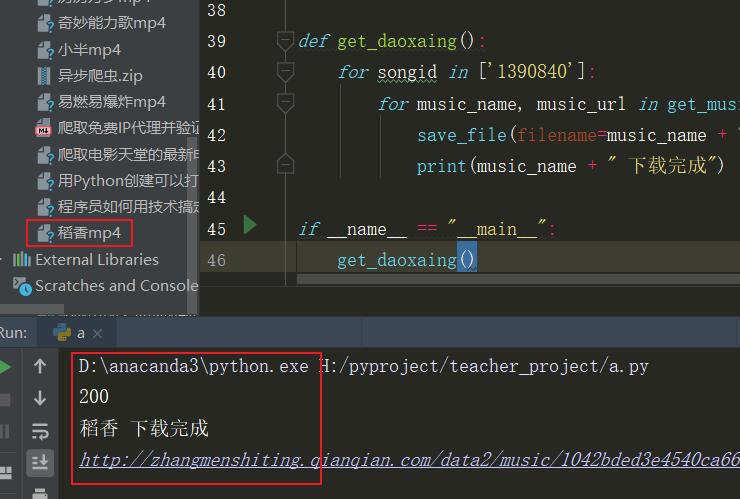Open 奇妙能力歌mp4 file
This screenshot has width=740, height=499.
point(111,23)
